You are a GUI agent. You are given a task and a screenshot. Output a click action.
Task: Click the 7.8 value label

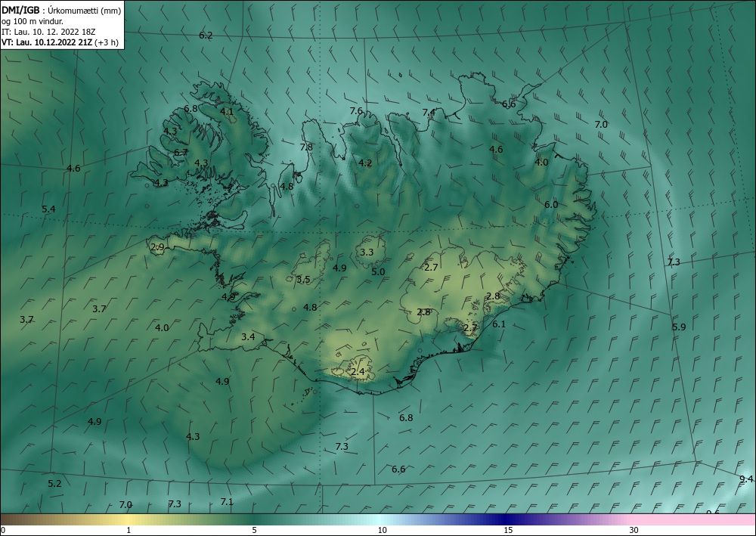click(306, 147)
